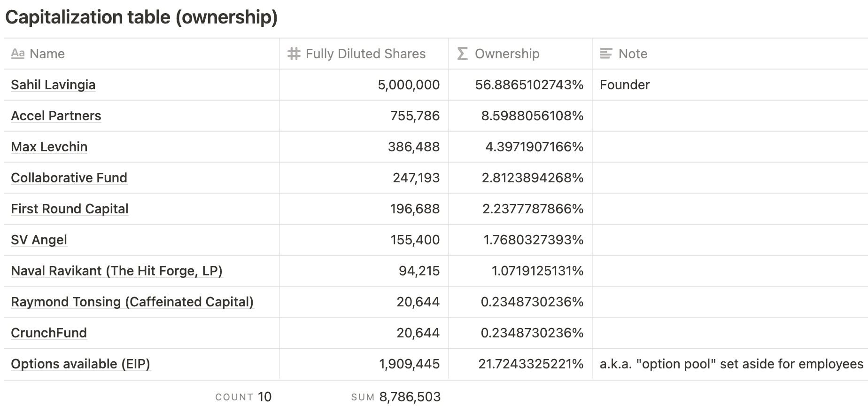The image size is (868, 406).
Task: Open the SV Angel page
Action: click(x=39, y=240)
